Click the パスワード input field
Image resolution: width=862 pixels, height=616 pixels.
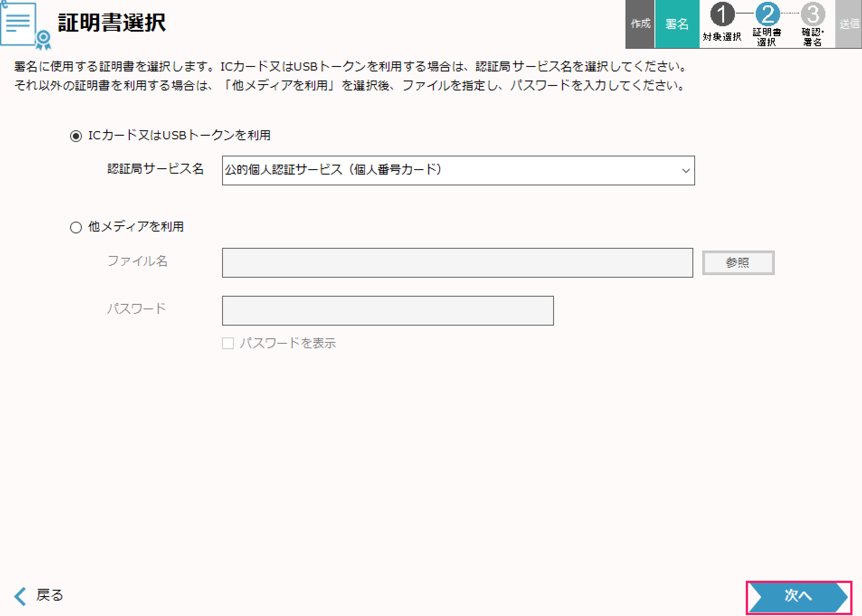388,311
